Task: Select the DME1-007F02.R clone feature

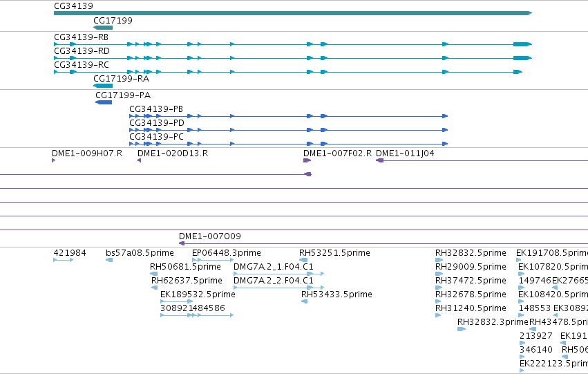Action: [307, 160]
